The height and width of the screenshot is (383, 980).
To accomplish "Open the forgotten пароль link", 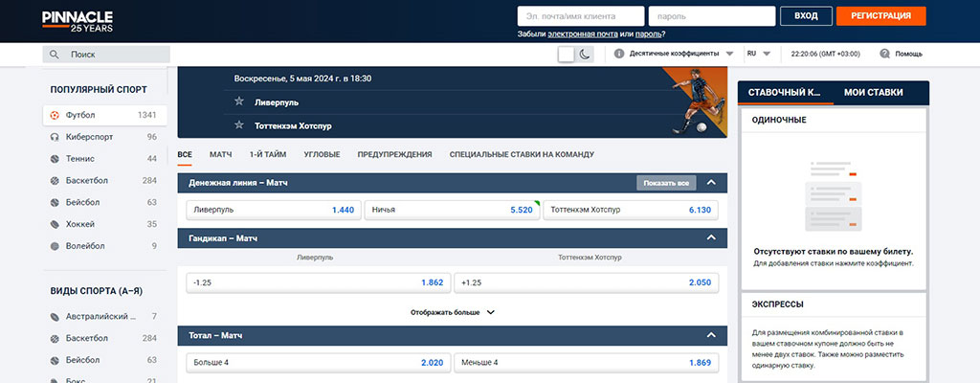I will point(649,34).
